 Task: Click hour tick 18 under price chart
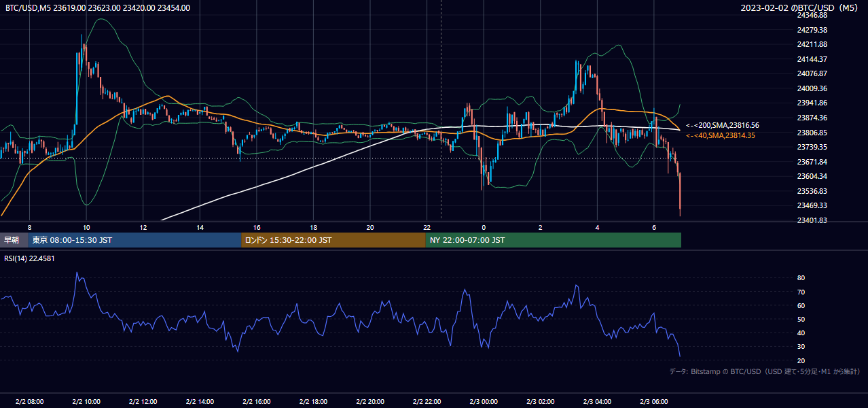coord(313,227)
